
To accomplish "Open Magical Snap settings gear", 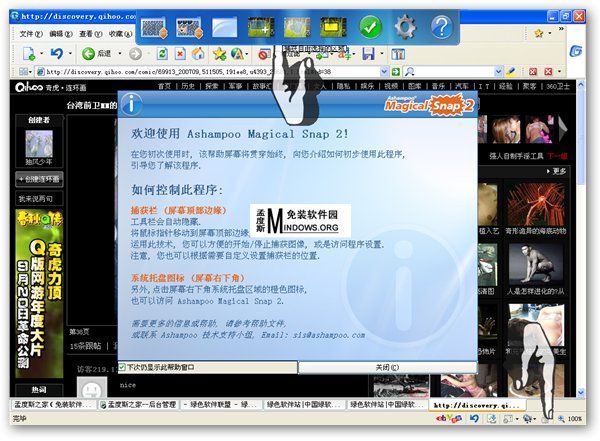I will pos(405,27).
